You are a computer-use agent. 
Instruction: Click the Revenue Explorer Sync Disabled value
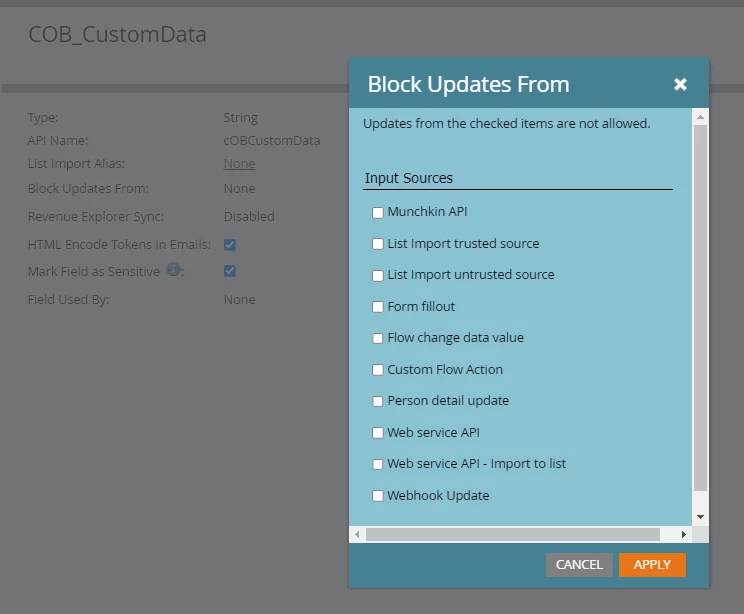(249, 217)
